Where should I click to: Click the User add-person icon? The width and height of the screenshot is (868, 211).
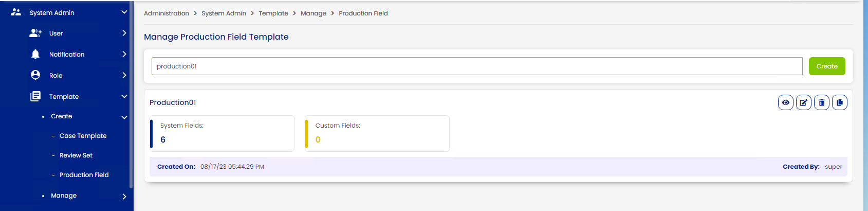[x=35, y=33]
